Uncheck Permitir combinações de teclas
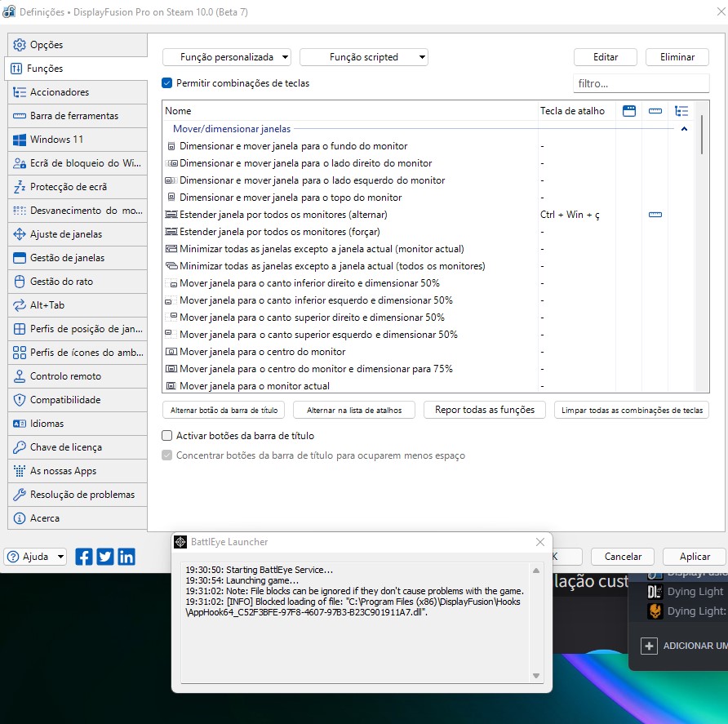Viewport: 728px width, 724px height. coord(167,83)
